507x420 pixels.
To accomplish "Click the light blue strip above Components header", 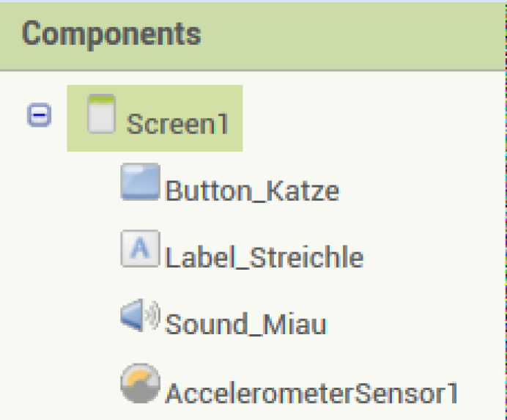I will click(253, 1).
